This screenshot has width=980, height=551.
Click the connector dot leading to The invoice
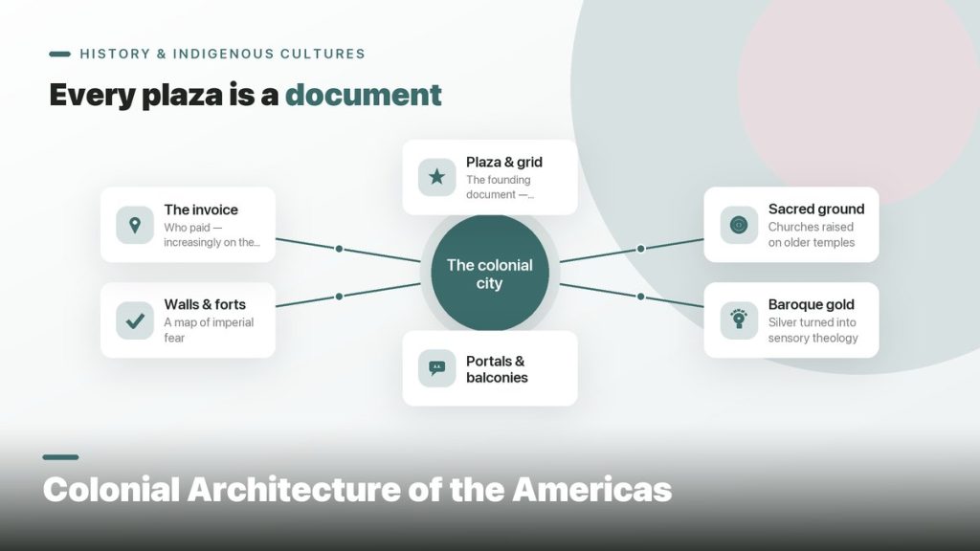tap(339, 249)
